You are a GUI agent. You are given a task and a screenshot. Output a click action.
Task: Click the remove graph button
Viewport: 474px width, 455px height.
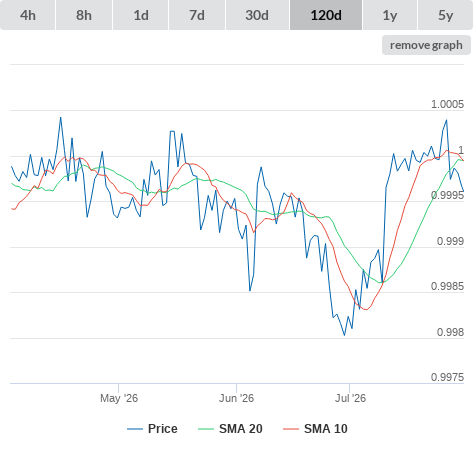tap(426, 45)
